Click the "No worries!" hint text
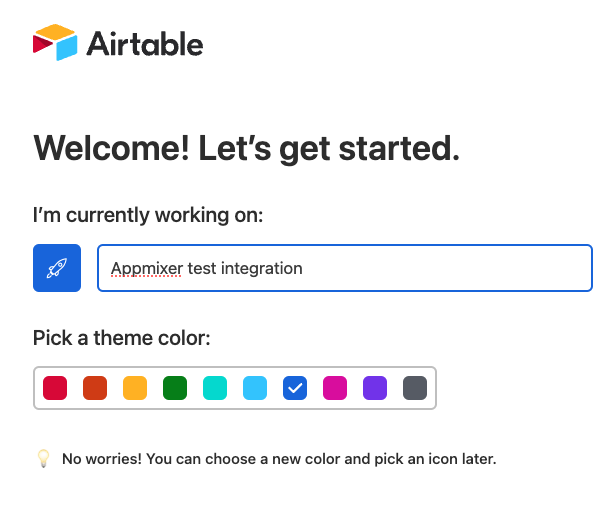The image size is (610, 528). pos(279,460)
